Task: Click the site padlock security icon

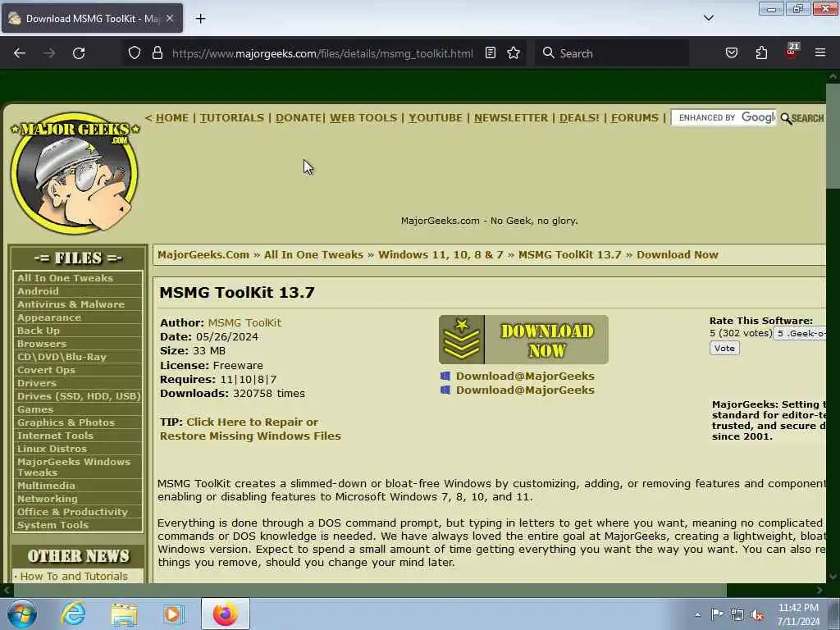Action: pos(157,52)
